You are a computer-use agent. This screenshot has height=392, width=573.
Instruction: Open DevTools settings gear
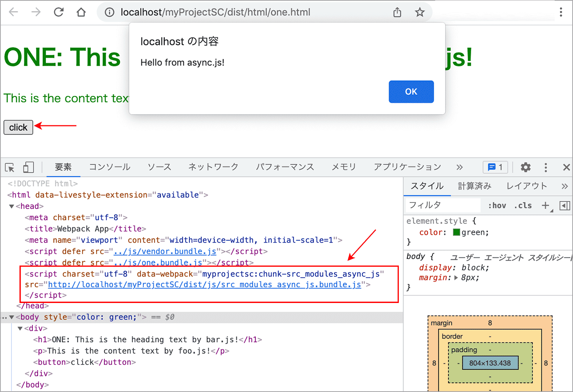click(526, 167)
